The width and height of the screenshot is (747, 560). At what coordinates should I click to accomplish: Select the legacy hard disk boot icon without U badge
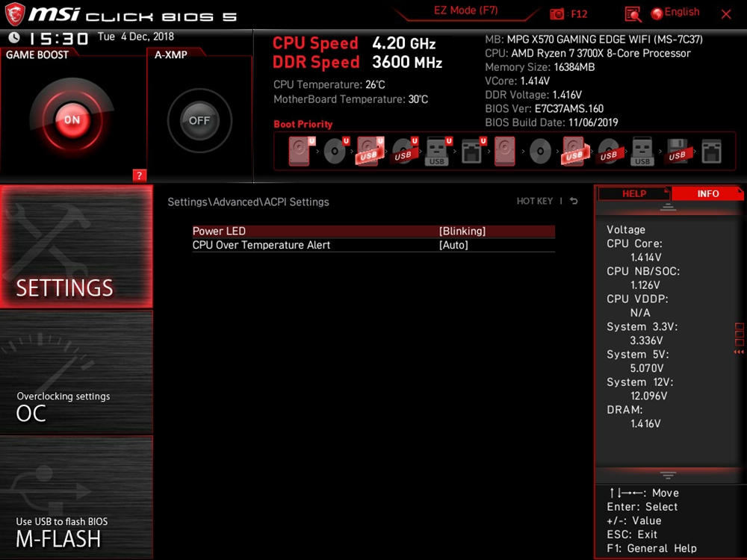click(504, 151)
